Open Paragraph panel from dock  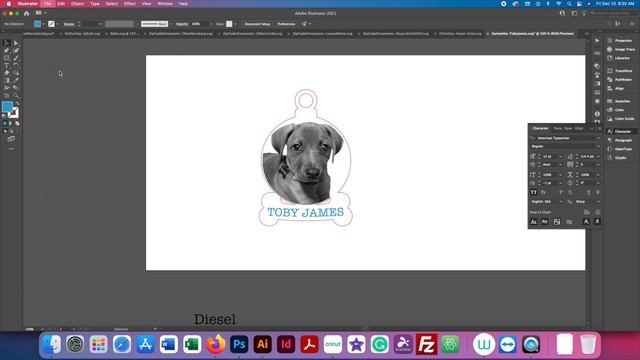click(620, 140)
